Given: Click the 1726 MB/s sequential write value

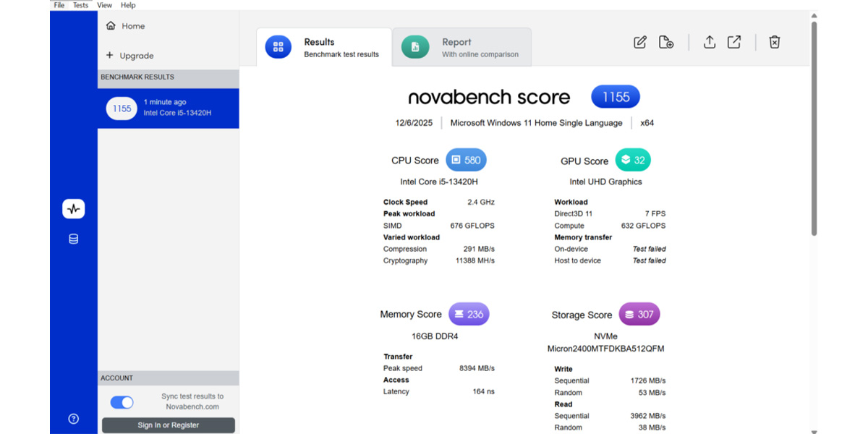Looking at the screenshot, I should (648, 380).
